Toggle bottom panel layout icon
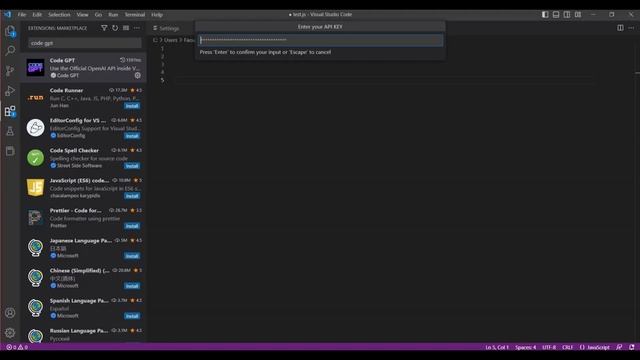The height and width of the screenshot is (360, 640). pos(556,14)
